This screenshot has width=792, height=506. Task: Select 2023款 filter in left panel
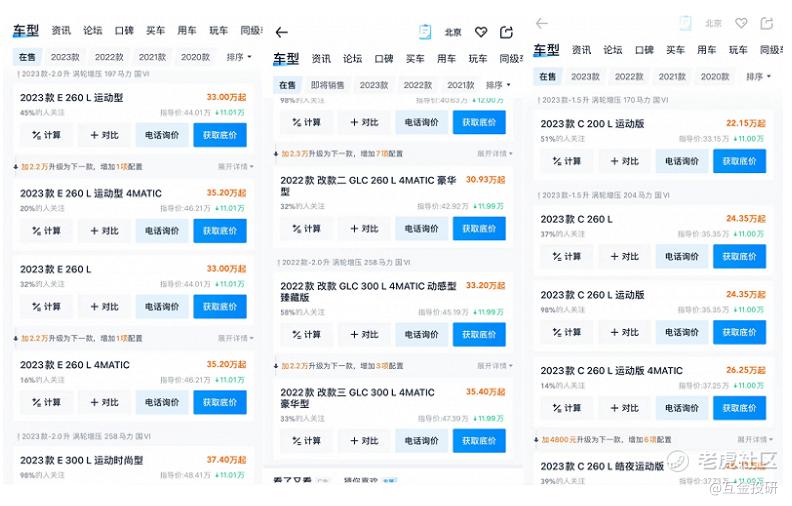[65, 57]
